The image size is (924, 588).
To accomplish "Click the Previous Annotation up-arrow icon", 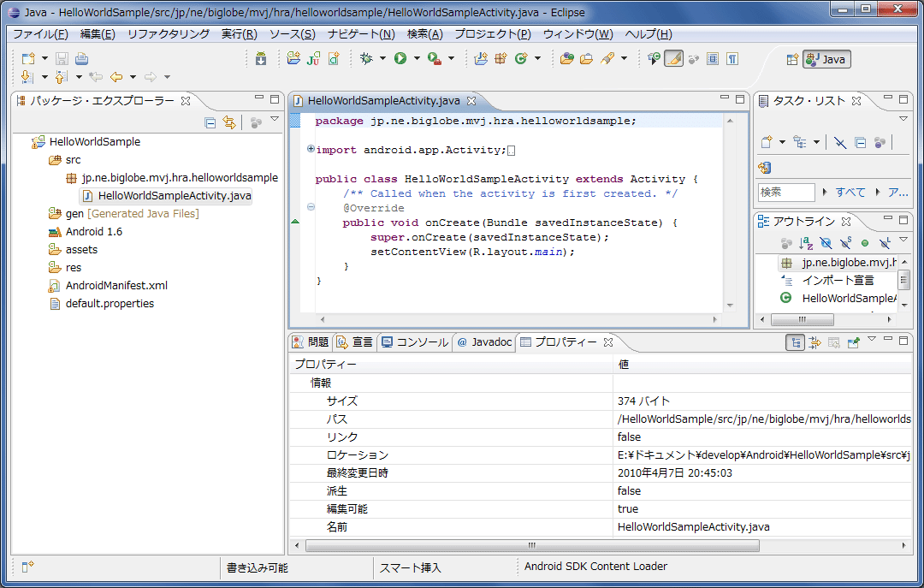I will tap(61, 77).
